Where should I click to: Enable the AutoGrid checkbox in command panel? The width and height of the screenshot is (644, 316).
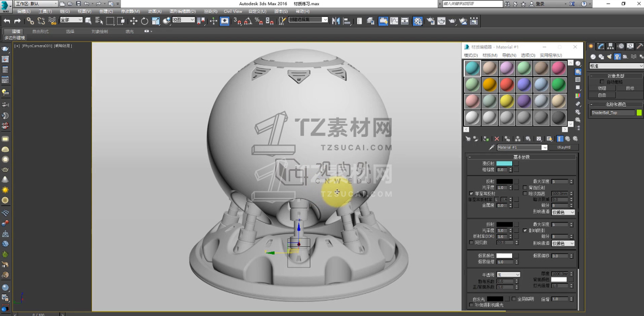point(602,82)
